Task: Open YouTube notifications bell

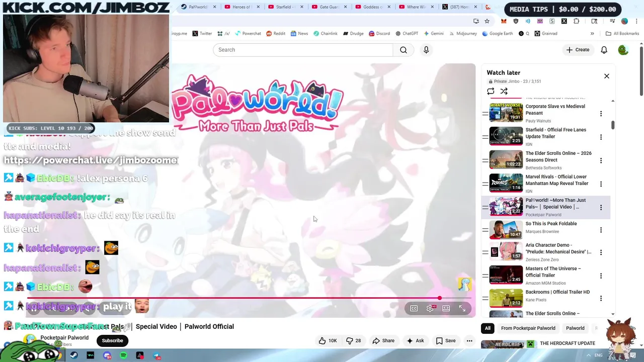Action: click(604, 50)
